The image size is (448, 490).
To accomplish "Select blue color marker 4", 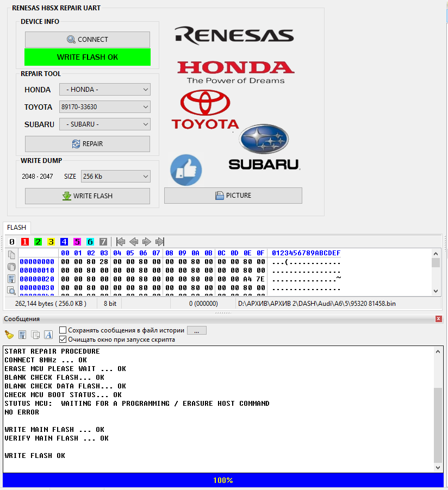I will 64,242.
